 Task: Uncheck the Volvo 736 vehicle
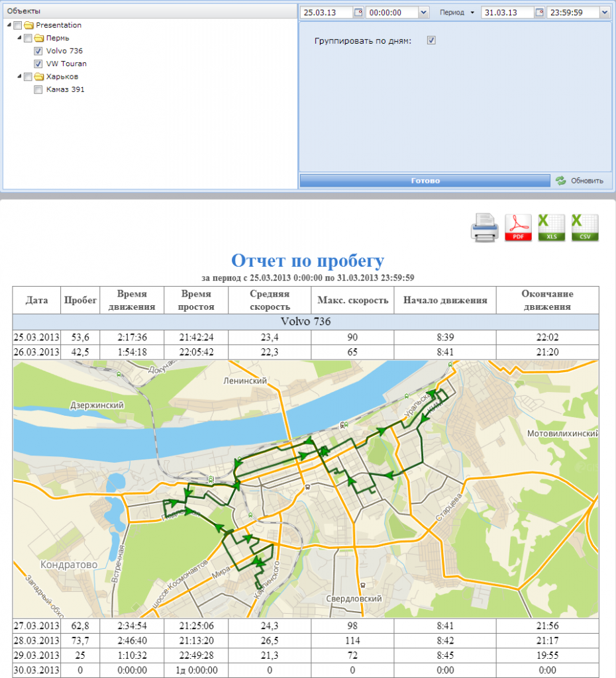click(x=38, y=51)
